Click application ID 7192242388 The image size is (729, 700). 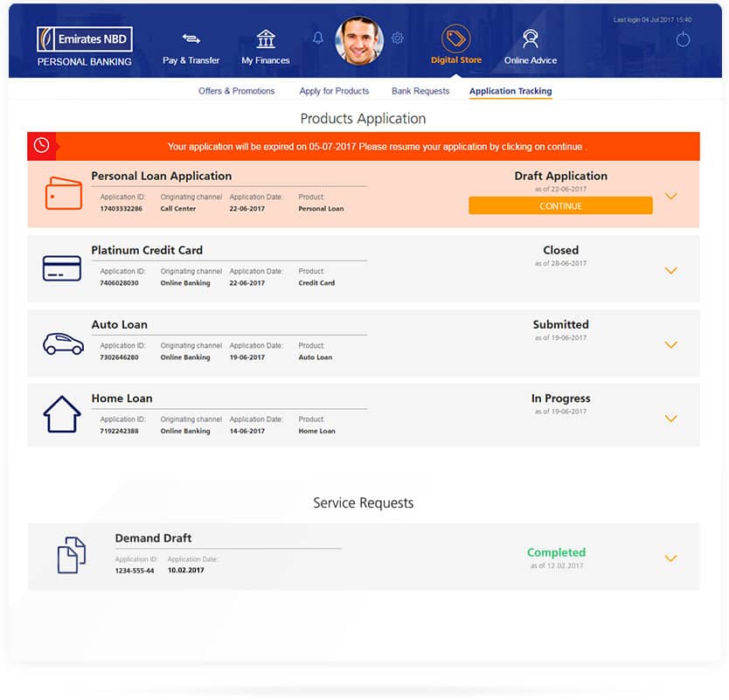pyautogui.click(x=120, y=432)
